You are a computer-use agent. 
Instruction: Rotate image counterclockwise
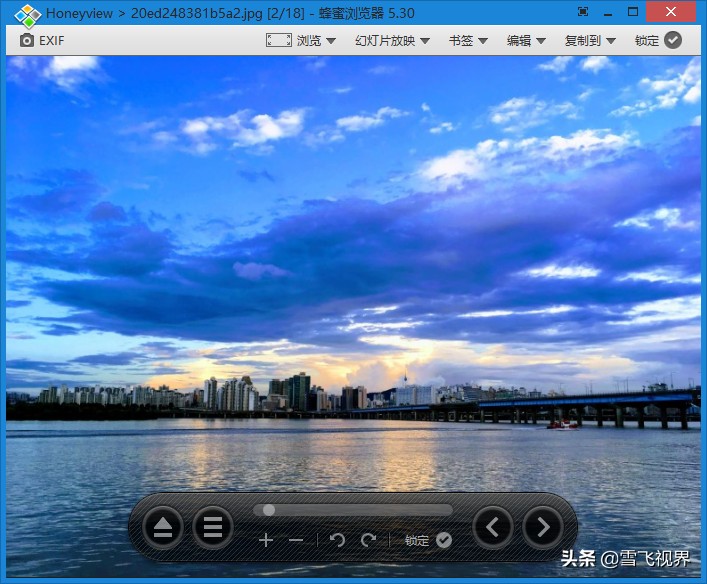(x=337, y=540)
